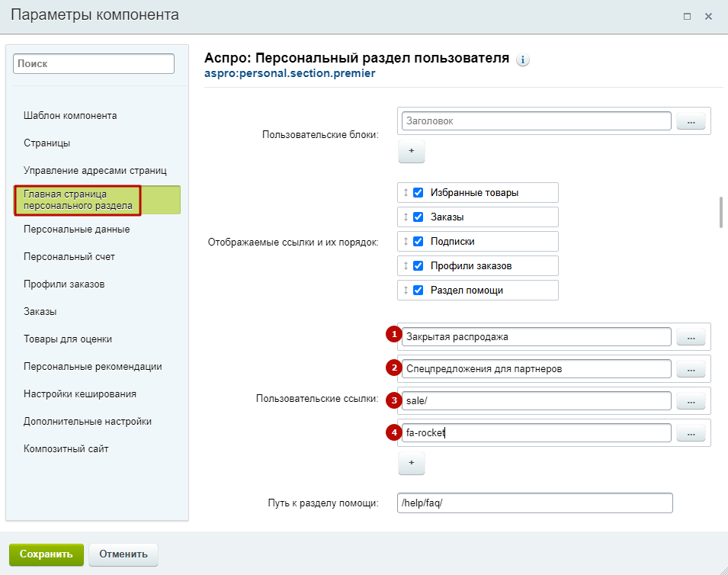Viewport: 728px width, 575px height.
Task: Click the ellipsis button beside the fa-rocket field
Action: tap(691, 433)
